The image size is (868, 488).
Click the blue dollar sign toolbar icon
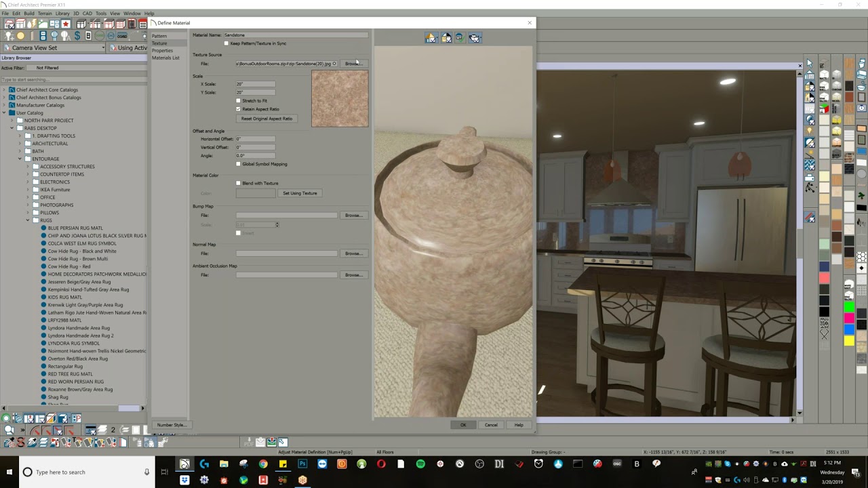[x=77, y=36]
